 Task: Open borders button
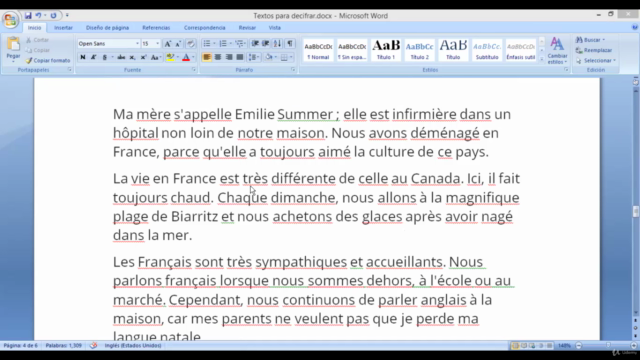pyautogui.click(x=284, y=57)
